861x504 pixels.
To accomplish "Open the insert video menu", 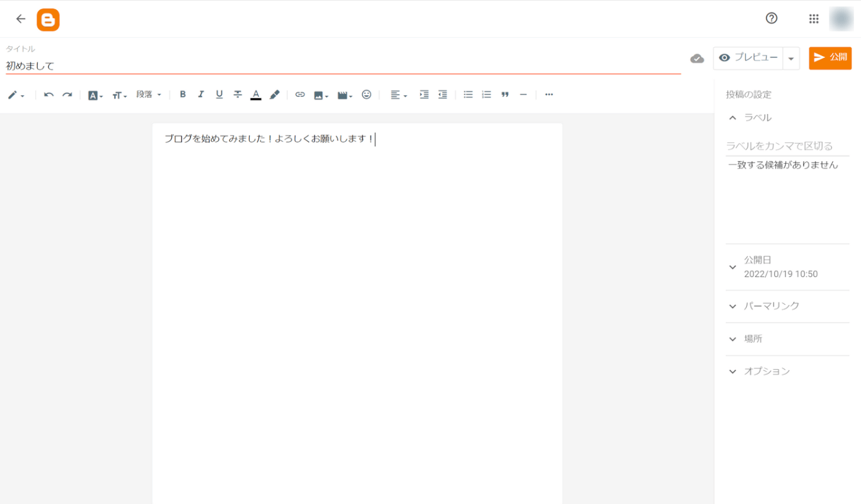I will [x=345, y=95].
